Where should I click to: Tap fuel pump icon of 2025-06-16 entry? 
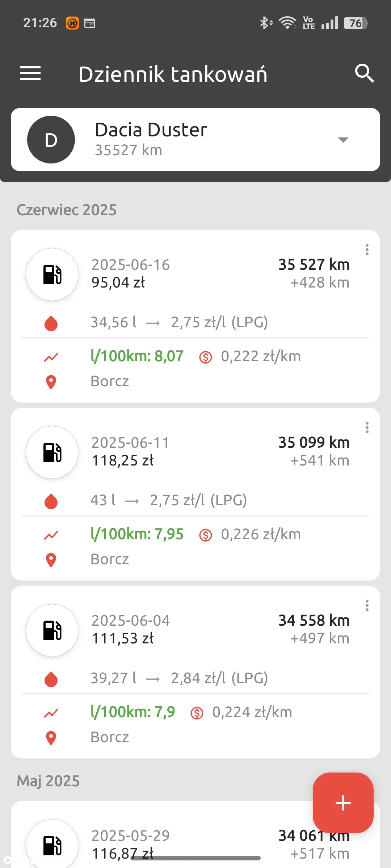point(52,275)
